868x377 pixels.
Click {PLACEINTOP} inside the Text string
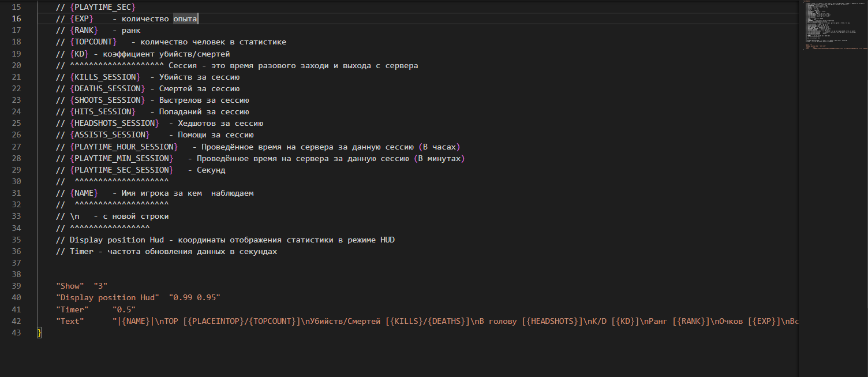coord(216,321)
